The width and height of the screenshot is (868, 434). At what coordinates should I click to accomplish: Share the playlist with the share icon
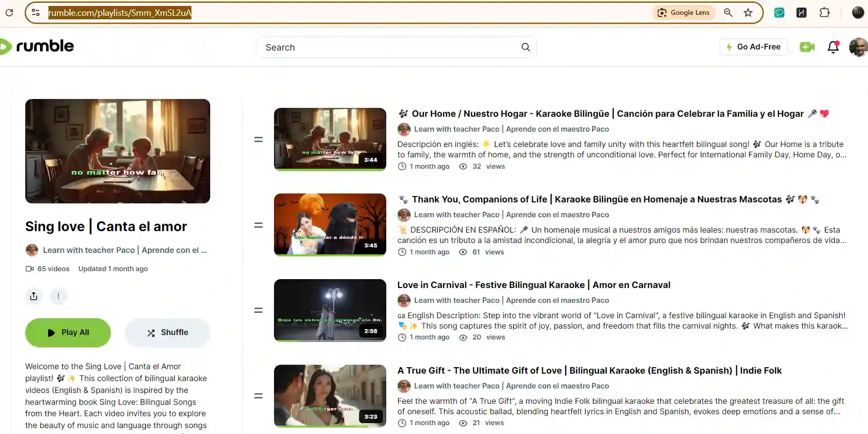(34, 296)
